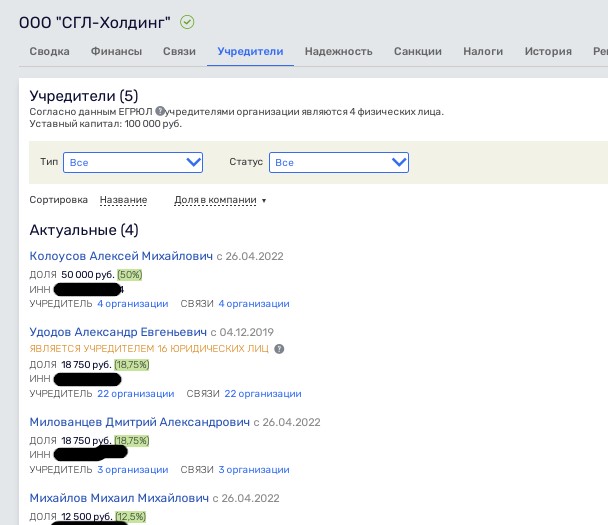View Колоусов's 4 организации связи link
Viewport: 608px width, 525px height.
[x=254, y=304]
